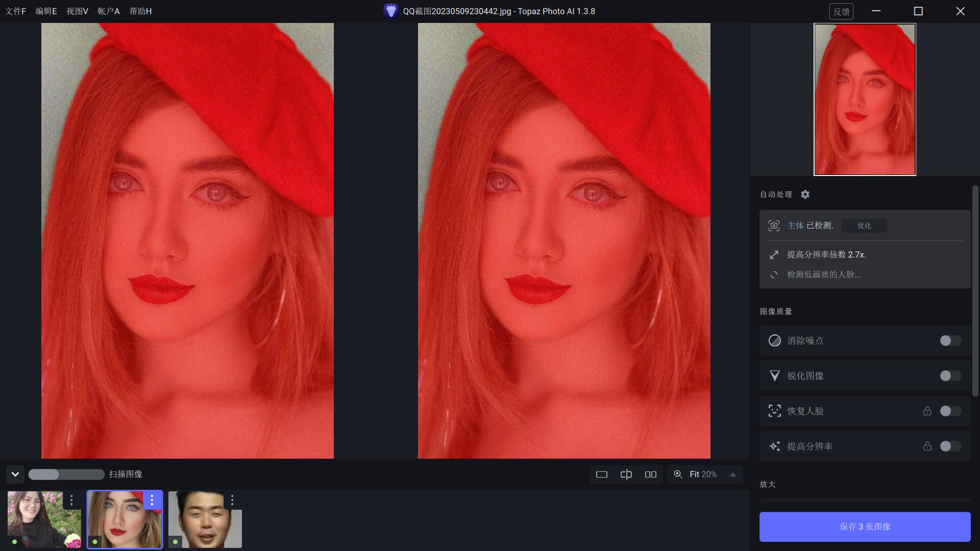Click the processed image preview on right

564,241
